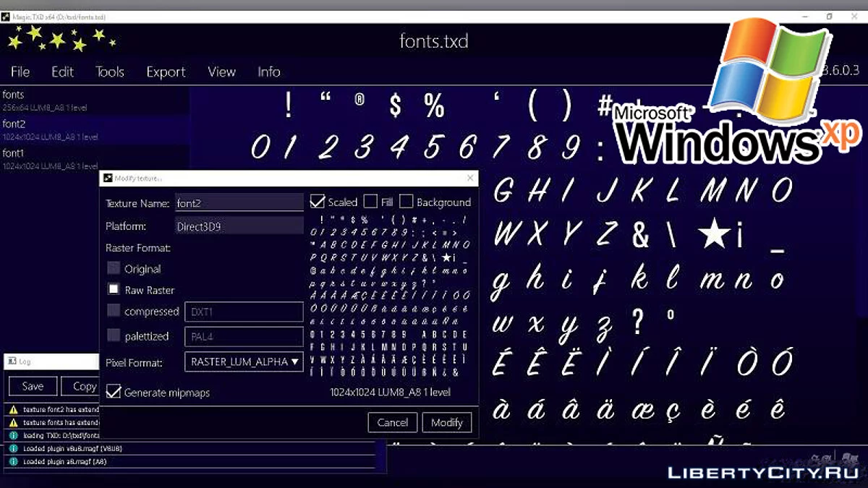The height and width of the screenshot is (488, 868).
Task: Click the Magic.TXD app icon in title bar
Action: (5, 17)
